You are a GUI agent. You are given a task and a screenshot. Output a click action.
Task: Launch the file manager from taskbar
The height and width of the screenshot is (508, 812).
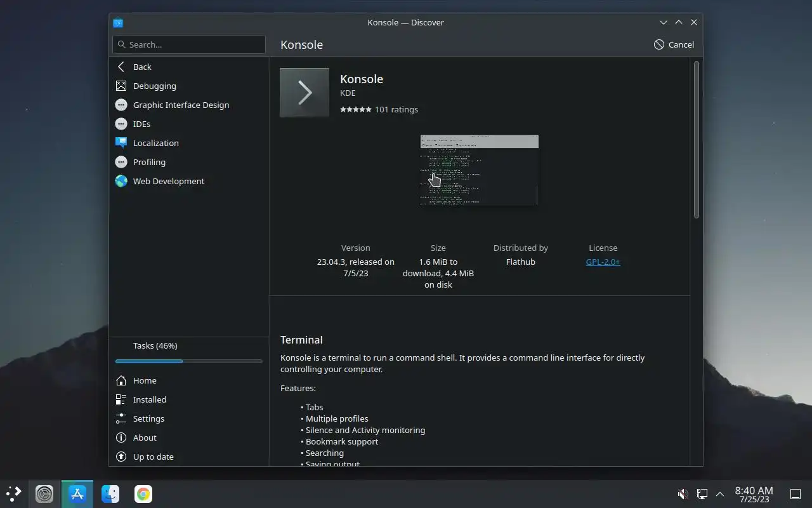[110, 493]
